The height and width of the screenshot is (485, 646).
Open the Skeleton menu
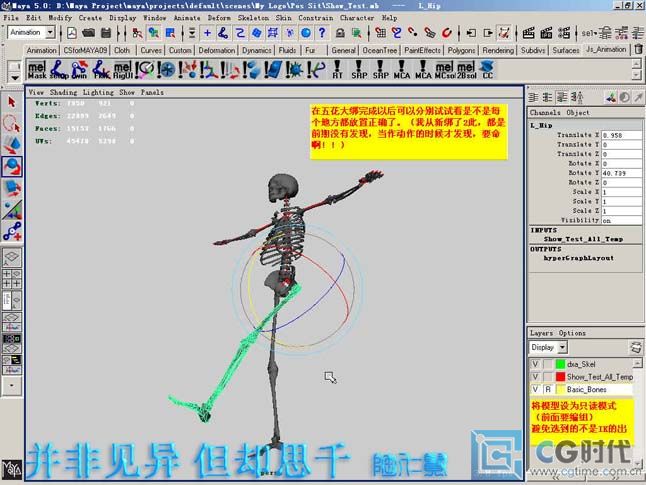[253, 18]
